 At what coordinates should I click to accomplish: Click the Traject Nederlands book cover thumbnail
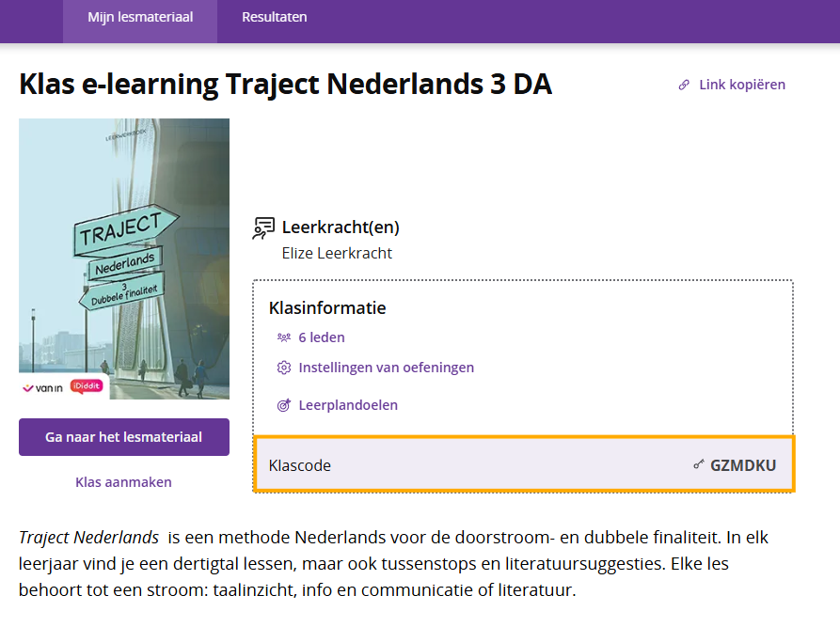pos(124,259)
